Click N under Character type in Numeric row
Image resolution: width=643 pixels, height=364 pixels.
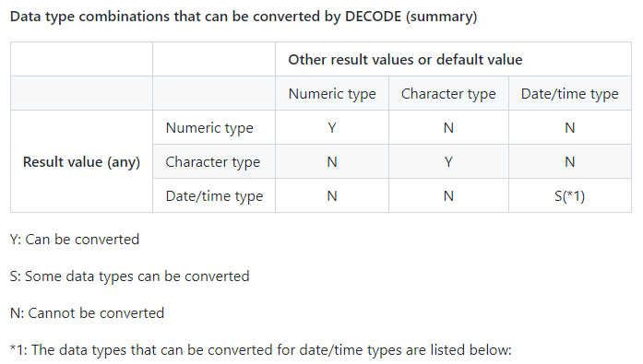[x=448, y=128]
